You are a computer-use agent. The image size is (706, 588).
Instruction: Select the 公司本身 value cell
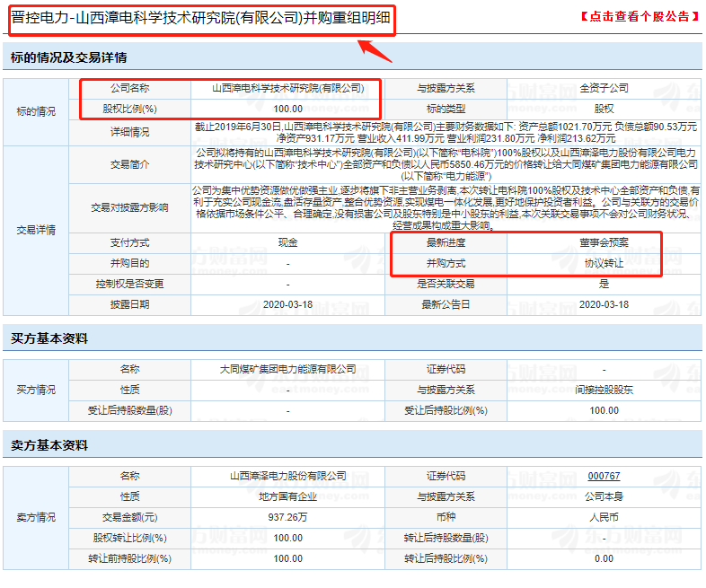[x=605, y=496]
